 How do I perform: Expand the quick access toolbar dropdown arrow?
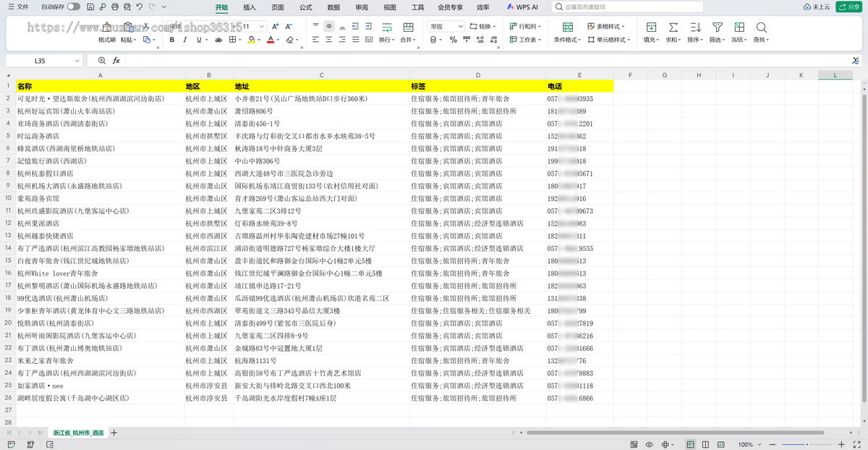(163, 7)
